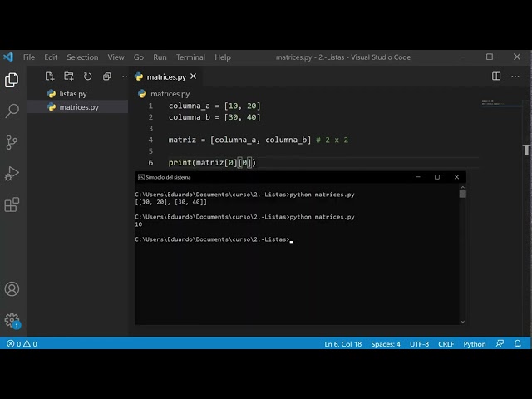
Task: Open feedback icon in status bar
Action: 500,343
